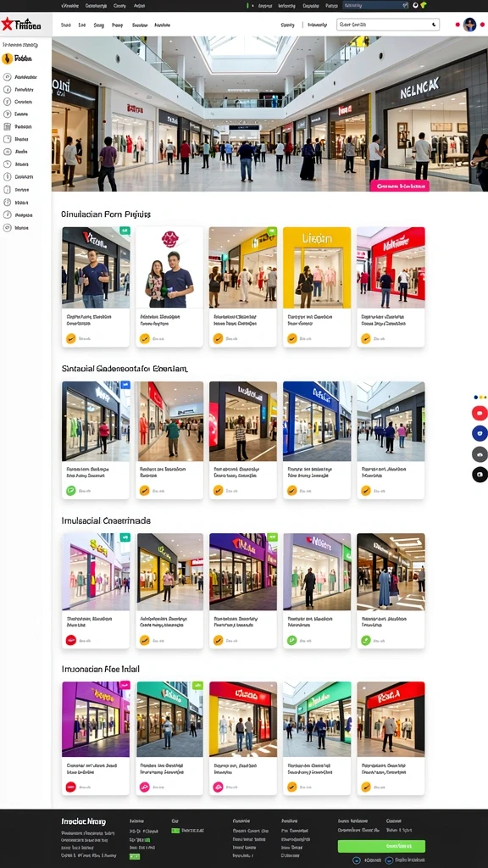Open the blue storefront card in the second section
Viewport: 488px width, 868px height.
pyautogui.click(x=317, y=440)
